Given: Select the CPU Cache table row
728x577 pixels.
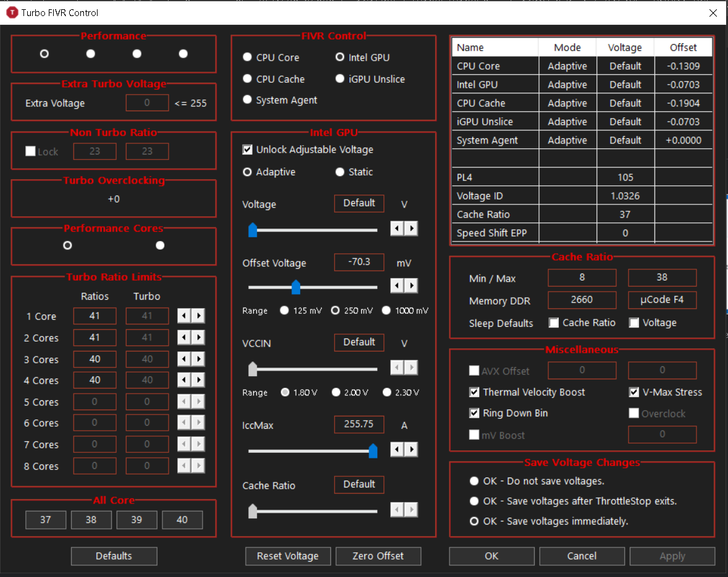Looking at the screenshot, I should [582, 103].
